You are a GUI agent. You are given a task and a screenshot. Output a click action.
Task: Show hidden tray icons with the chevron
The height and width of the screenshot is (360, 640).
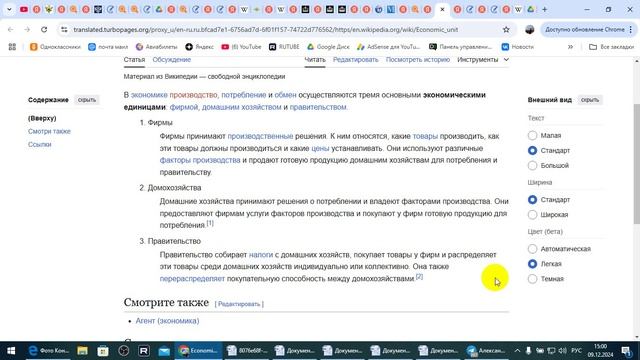pos(517,351)
